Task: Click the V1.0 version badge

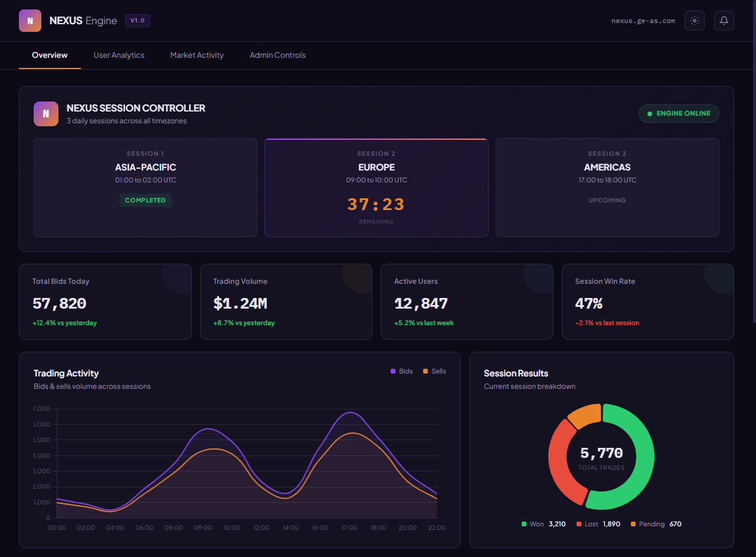Action: pos(138,20)
